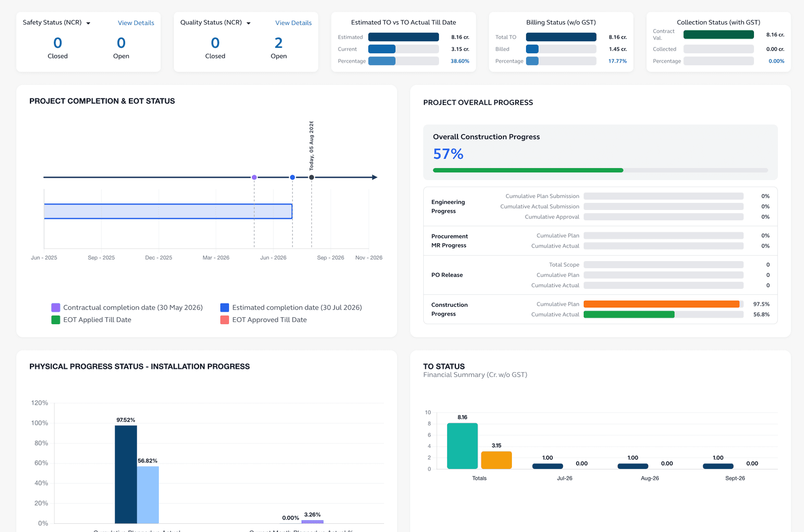Click the Current TO 3.15 cr. bar

382,49
